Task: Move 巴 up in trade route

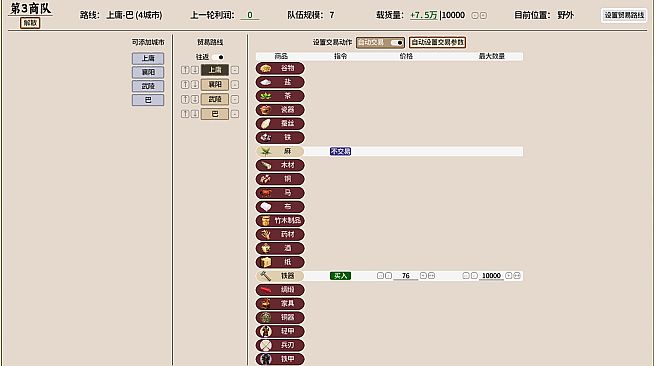Action: pyautogui.click(x=185, y=114)
